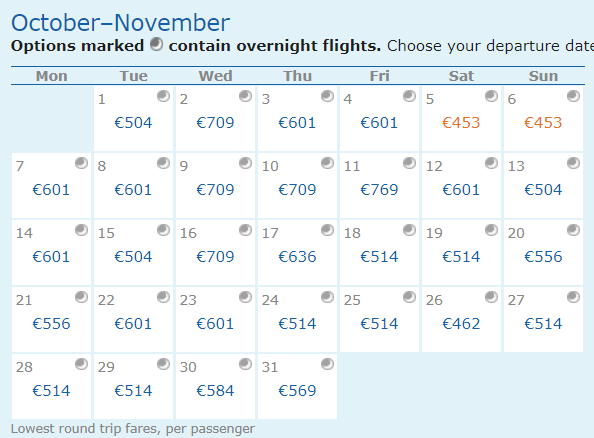The image size is (594, 438).
Task: Select the orange €453 fare on Sunday 6
Action: pyautogui.click(x=543, y=123)
